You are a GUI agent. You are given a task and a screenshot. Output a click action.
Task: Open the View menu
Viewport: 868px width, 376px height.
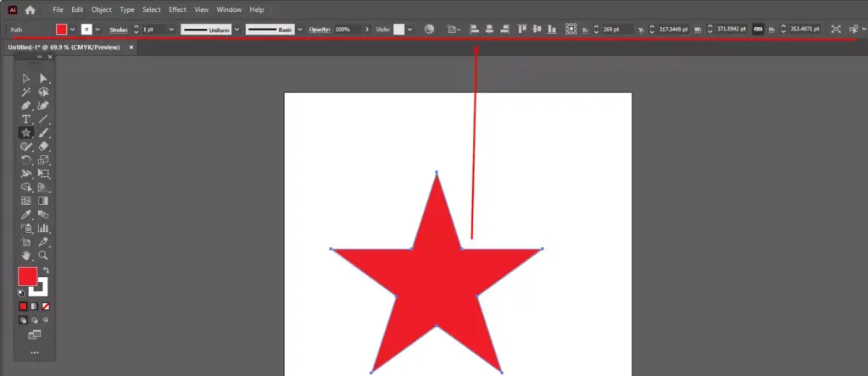click(202, 9)
